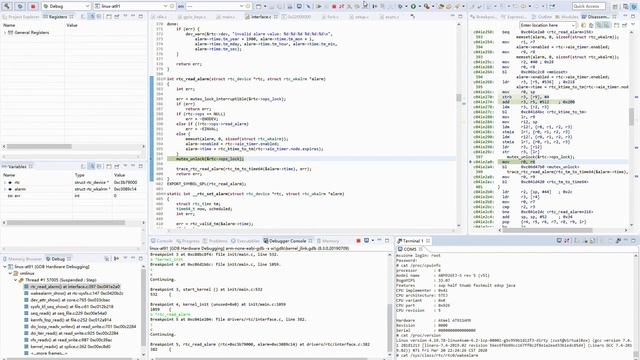Click the debug launch bug icon
640x360 pixels.
20,6
